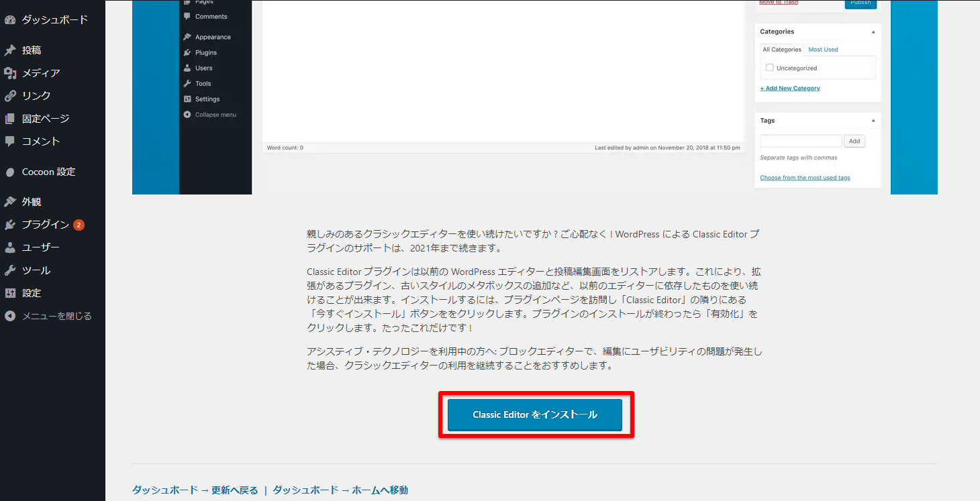Click the plugin update badge showing 2
This screenshot has height=501, width=980.
(79, 225)
